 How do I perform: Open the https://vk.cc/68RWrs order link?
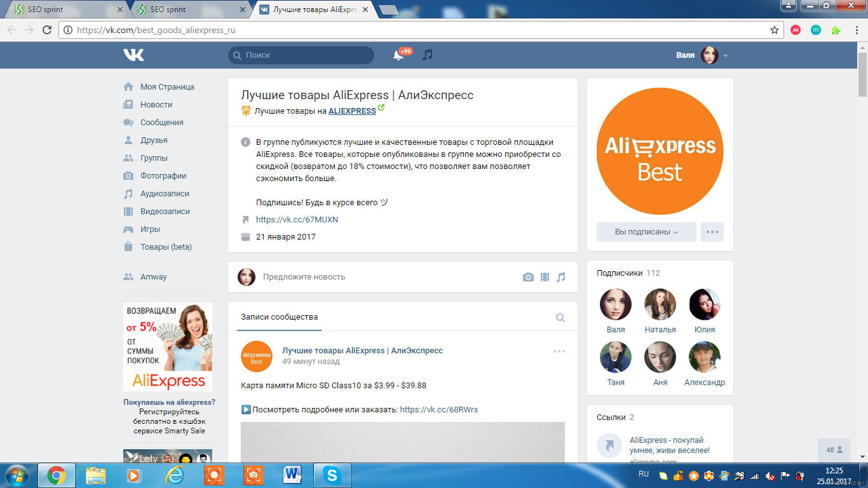coord(439,410)
